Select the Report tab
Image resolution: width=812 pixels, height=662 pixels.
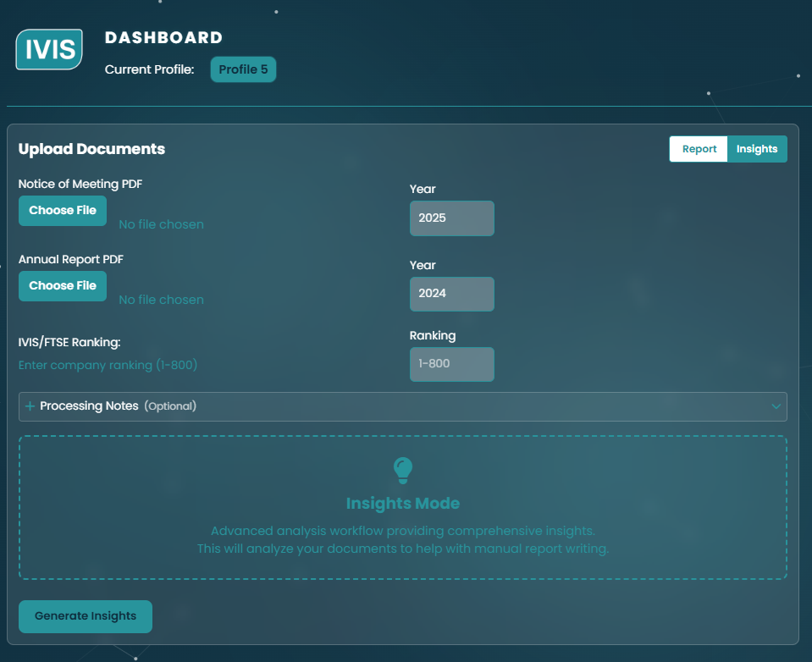click(698, 148)
